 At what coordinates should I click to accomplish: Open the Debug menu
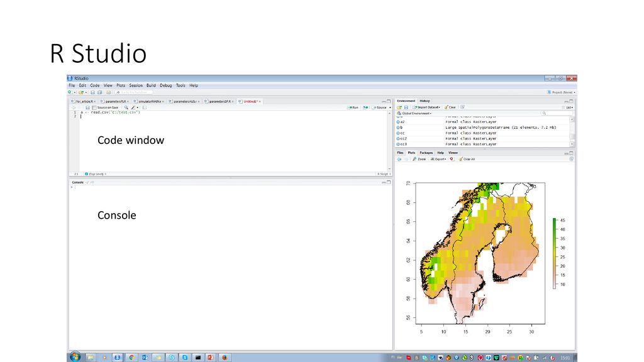[x=166, y=85]
